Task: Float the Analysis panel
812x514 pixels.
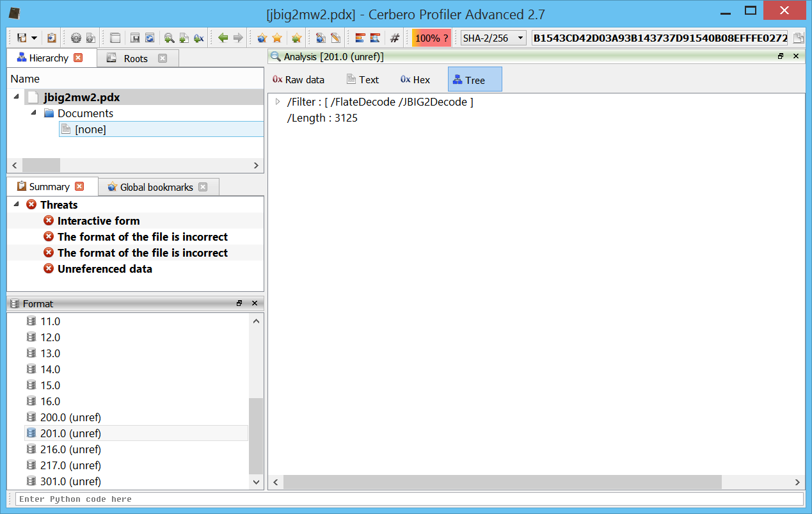Action: pos(781,56)
